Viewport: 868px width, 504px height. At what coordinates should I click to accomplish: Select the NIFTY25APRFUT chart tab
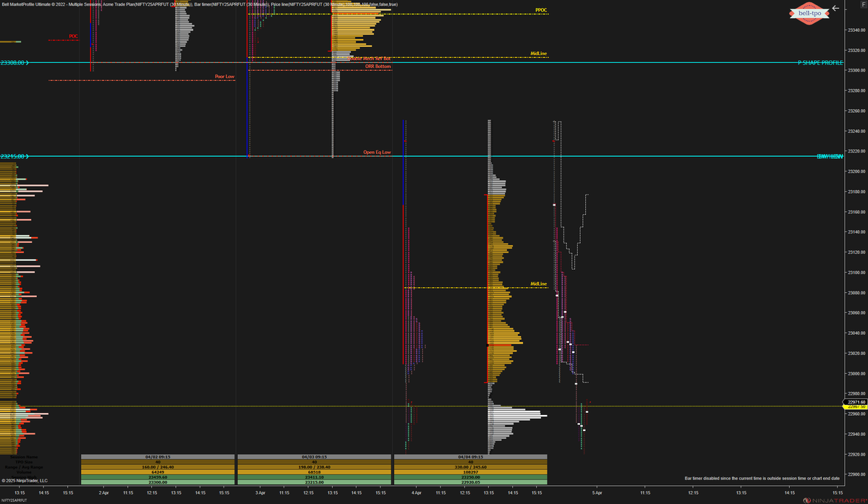(x=14, y=500)
